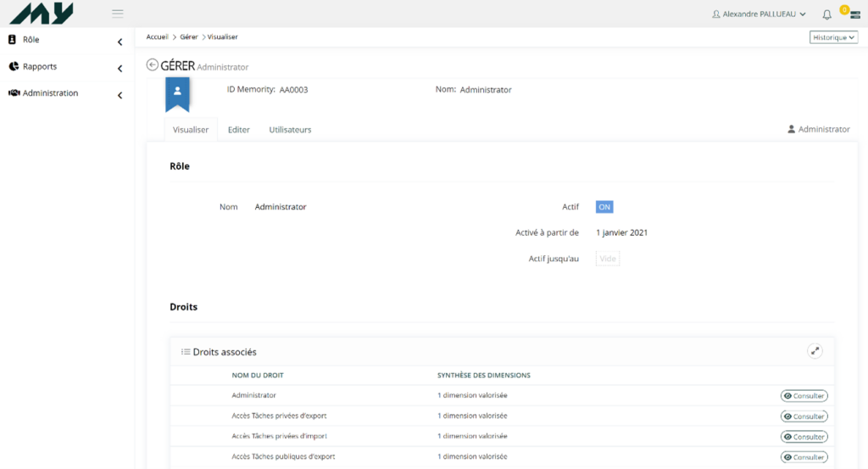Viewport: 868px width, 469px height.
Task: Click the MY logo
Action: pyautogui.click(x=42, y=14)
